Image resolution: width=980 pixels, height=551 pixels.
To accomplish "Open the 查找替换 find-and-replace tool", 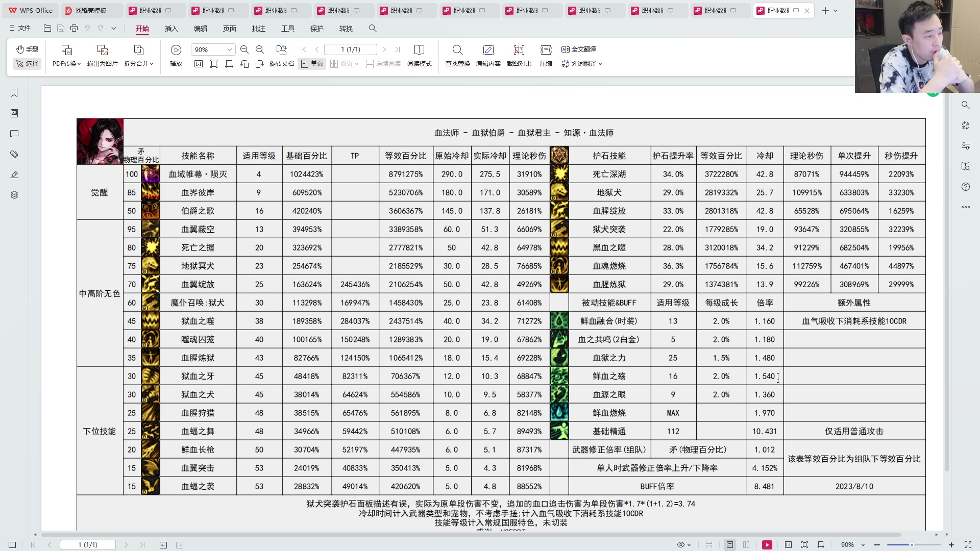I will (457, 55).
